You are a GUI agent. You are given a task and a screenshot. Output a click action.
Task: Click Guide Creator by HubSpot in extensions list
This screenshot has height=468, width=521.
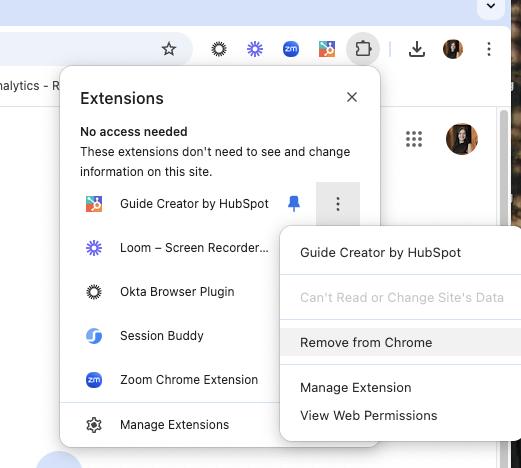click(x=194, y=204)
